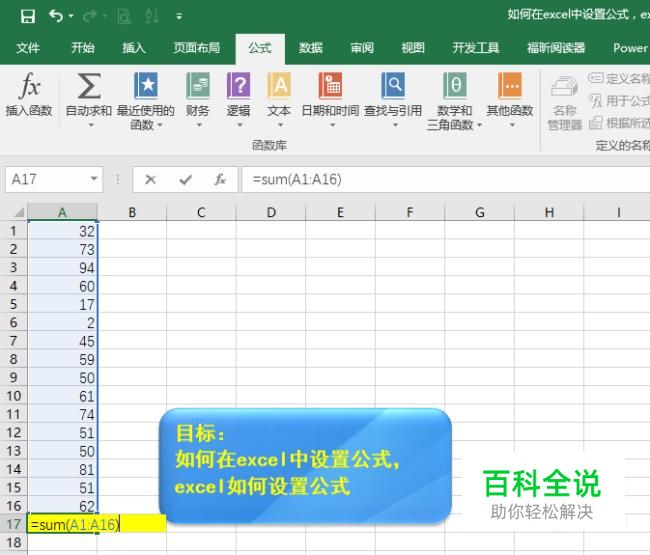This screenshot has width=650, height=555.
Task: Expand the 财务 dropdown arrow
Action: point(199,125)
